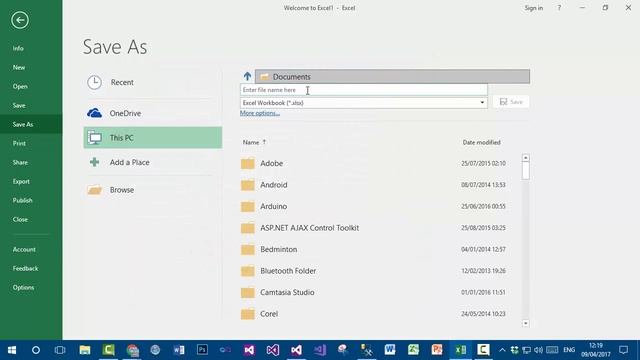Click Add a Place
640x360 pixels.
[x=153, y=162]
